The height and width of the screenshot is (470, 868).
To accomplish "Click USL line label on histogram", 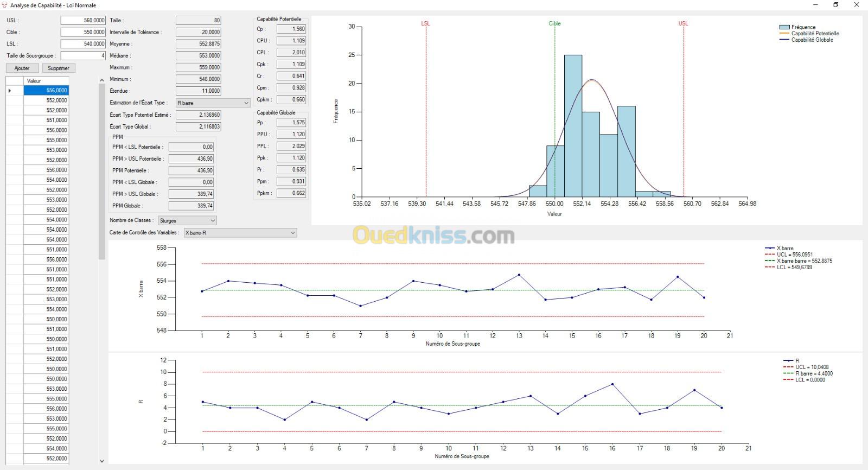I will pos(683,23).
